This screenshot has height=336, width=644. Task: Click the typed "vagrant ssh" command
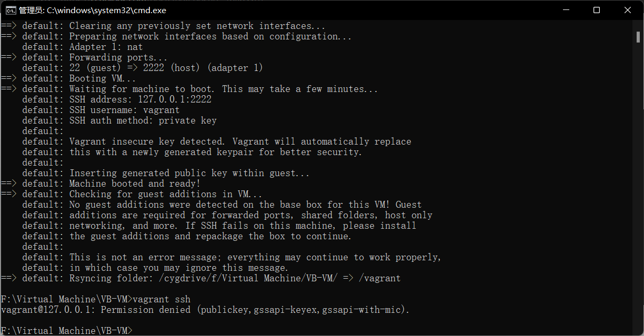(x=162, y=299)
